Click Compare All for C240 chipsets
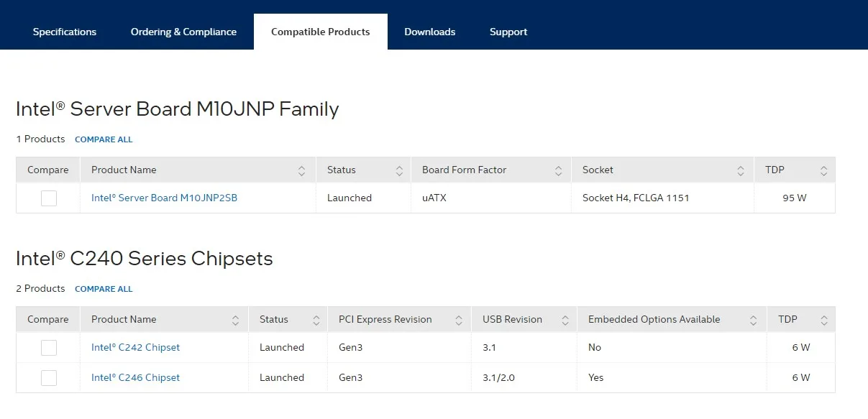The image size is (868, 419). click(104, 289)
